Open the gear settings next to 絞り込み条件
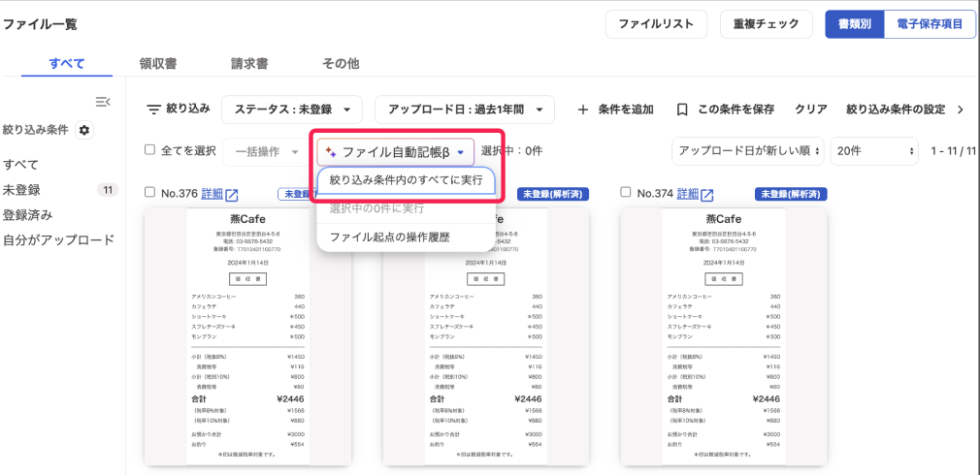This screenshot has height=475, width=980. [x=83, y=130]
